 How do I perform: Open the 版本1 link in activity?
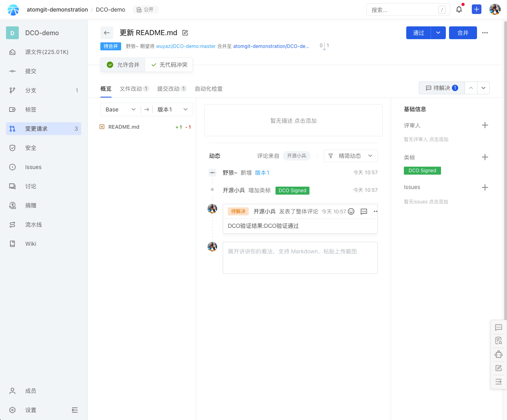tap(262, 173)
